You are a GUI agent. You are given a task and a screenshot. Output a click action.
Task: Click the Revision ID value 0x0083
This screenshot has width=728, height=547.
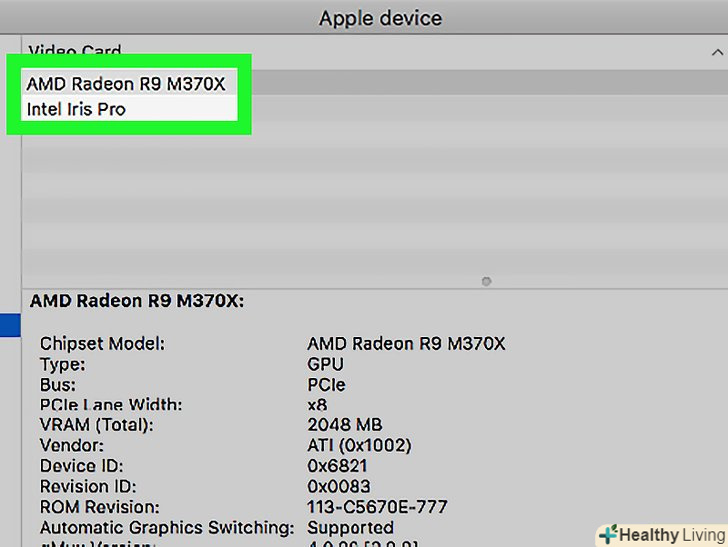point(341,486)
